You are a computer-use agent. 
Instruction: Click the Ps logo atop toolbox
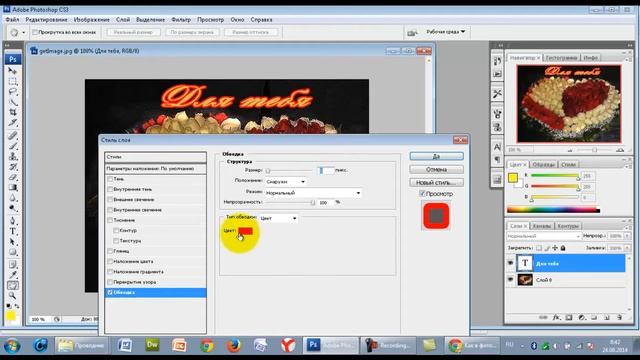coord(12,59)
